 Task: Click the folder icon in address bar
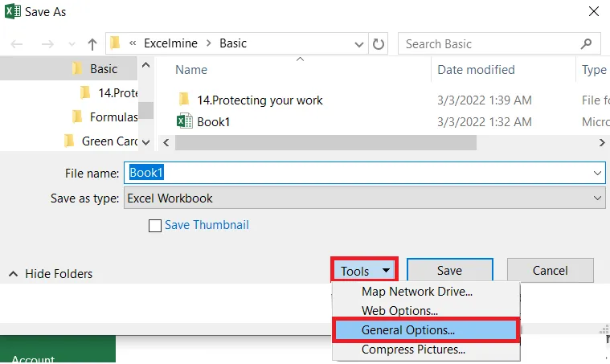(x=115, y=43)
